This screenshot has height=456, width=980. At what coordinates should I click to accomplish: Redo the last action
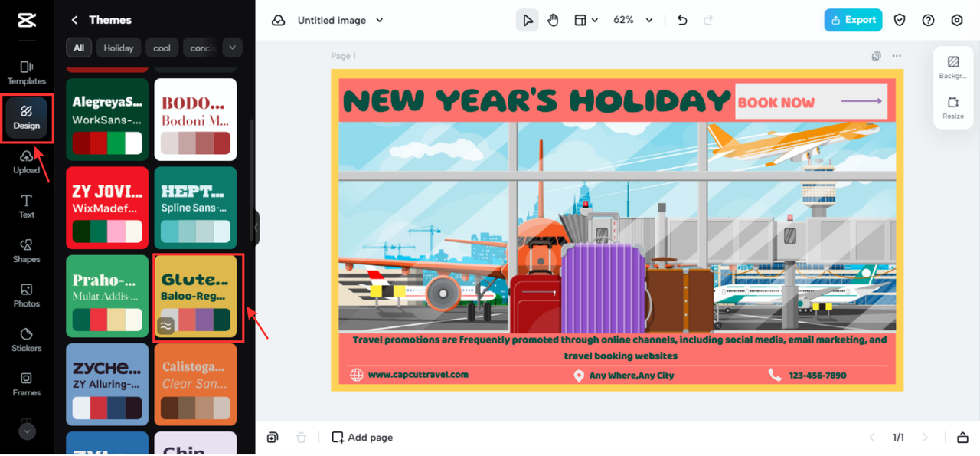[708, 21]
